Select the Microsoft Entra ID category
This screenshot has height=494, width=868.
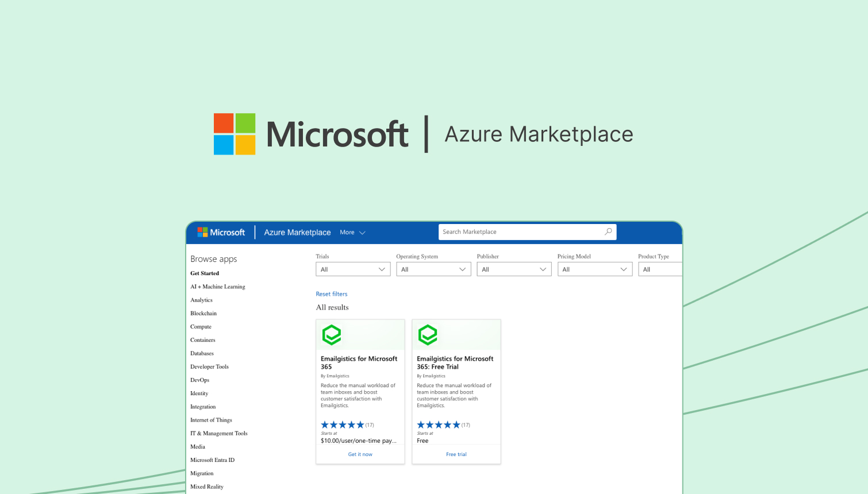pos(213,460)
